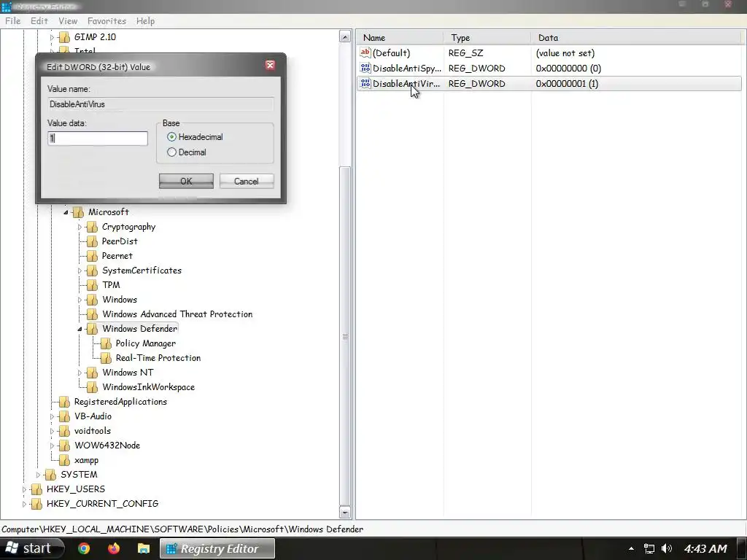Open the Start menu
Viewport: 747px width, 560px height.
pyautogui.click(x=32, y=548)
